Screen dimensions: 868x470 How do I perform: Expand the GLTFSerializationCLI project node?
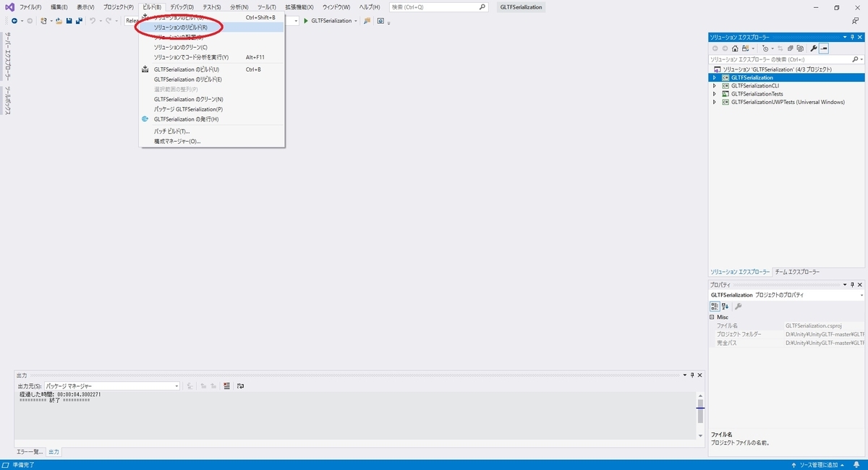pyautogui.click(x=715, y=85)
